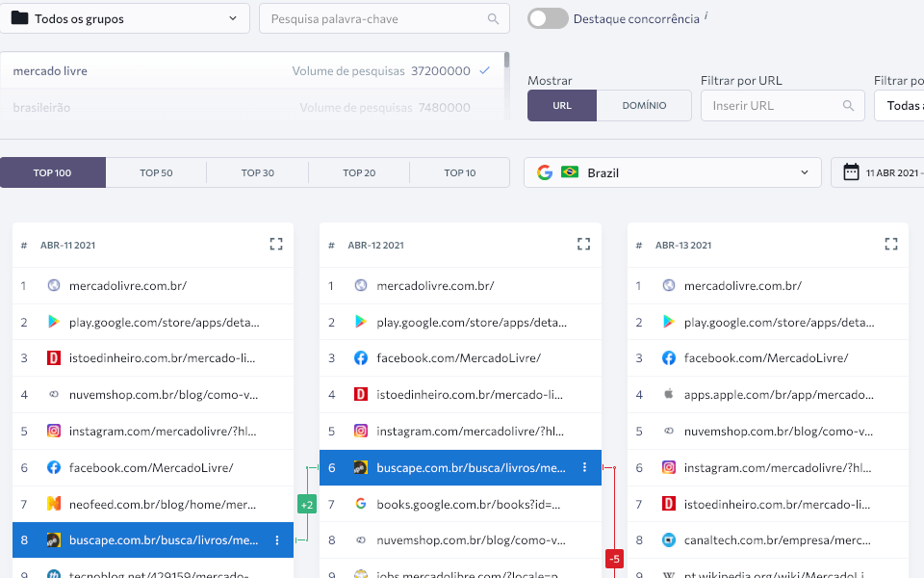The width and height of the screenshot is (924, 578).
Task: Click facebook.com/MercadoLivre/ rank 6 in ABR-11
Action: (151, 468)
